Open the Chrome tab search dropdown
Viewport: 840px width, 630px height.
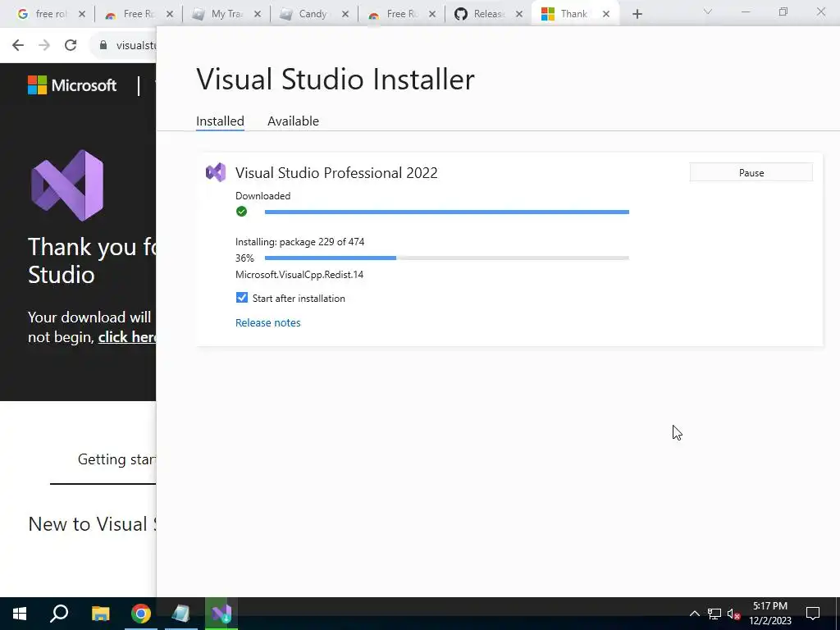coord(707,11)
